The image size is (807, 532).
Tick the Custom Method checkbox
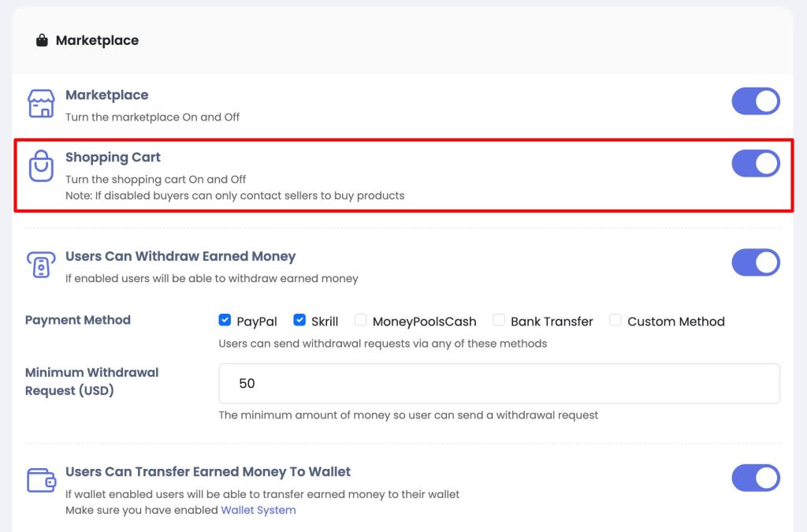(x=615, y=320)
